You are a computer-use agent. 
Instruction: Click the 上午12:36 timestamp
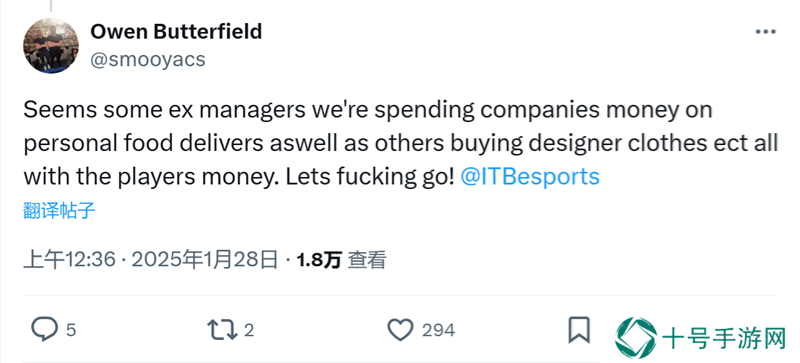[x=70, y=260]
